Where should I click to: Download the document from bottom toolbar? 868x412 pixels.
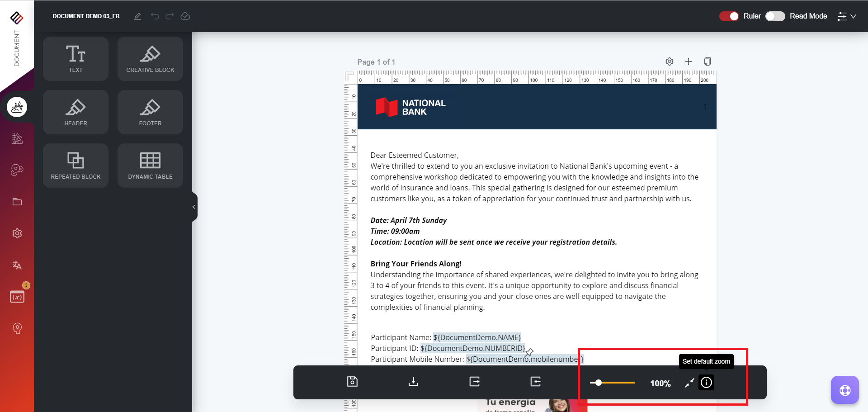(x=413, y=382)
